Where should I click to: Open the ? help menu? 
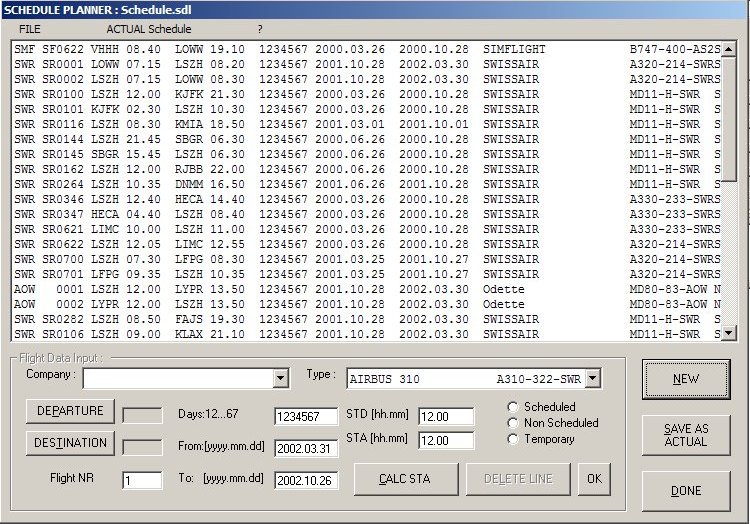(260, 29)
